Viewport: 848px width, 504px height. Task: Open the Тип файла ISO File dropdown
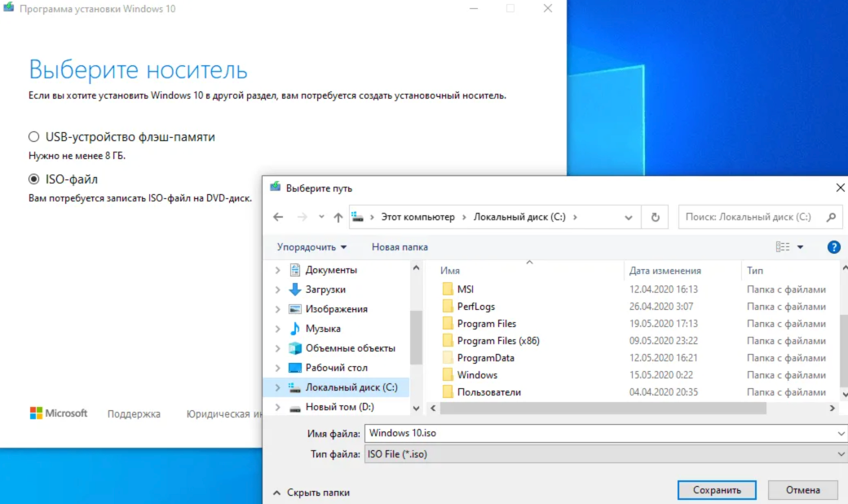click(605, 454)
